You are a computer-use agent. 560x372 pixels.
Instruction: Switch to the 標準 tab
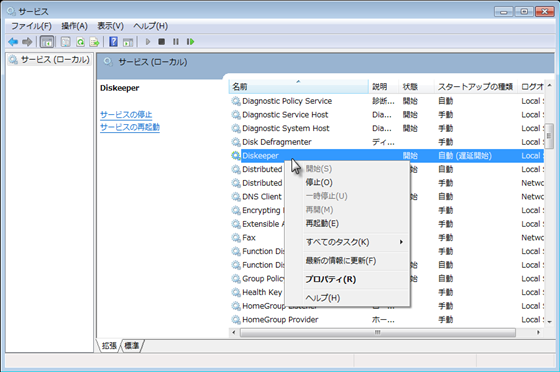(132, 346)
